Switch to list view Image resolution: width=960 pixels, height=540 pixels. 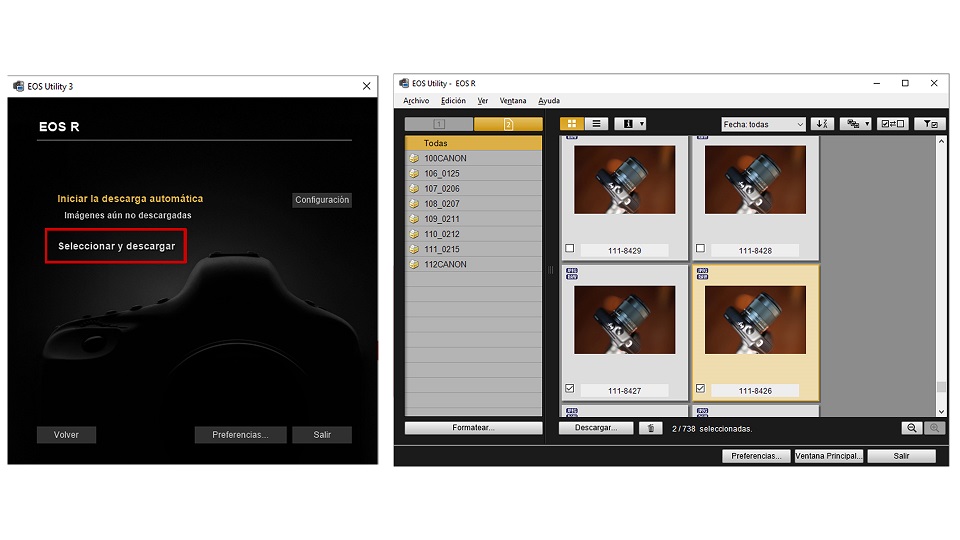coord(597,124)
